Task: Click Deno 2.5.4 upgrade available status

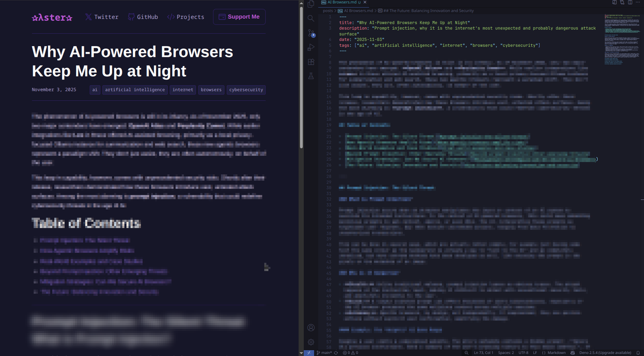Action: point(605,353)
